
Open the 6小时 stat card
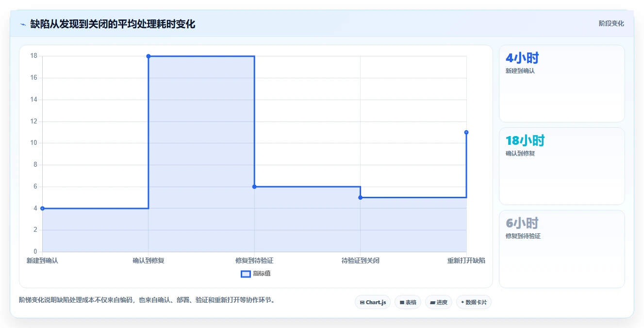(x=562, y=249)
